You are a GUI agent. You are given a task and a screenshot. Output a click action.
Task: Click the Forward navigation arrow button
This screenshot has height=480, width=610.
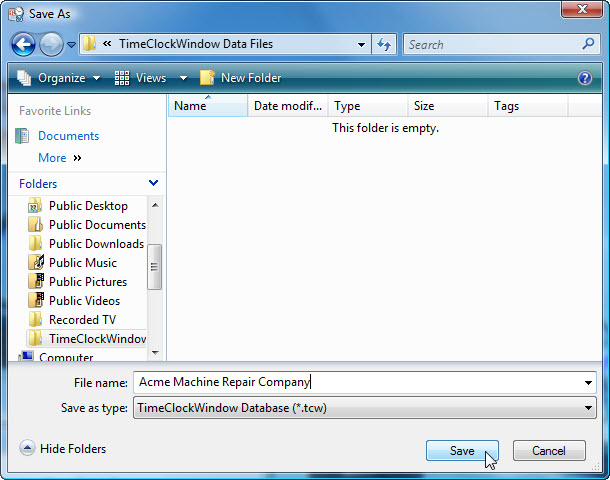point(51,45)
